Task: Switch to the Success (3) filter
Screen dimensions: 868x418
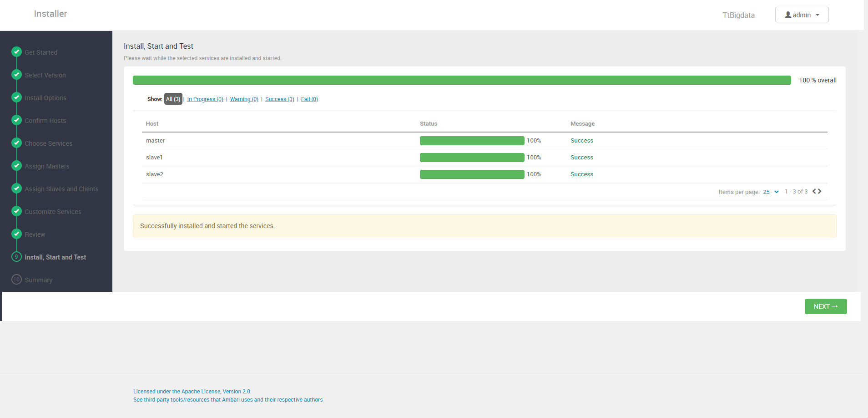Action: [279, 99]
